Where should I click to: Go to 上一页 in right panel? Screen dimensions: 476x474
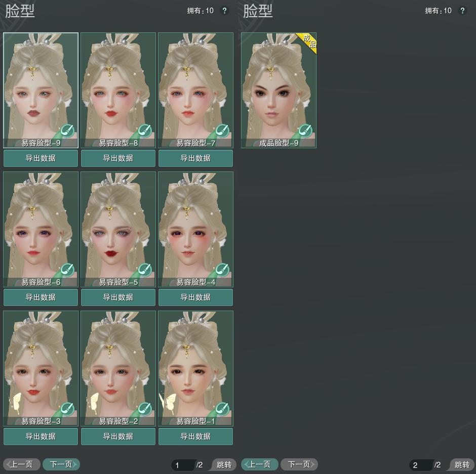tap(260, 464)
